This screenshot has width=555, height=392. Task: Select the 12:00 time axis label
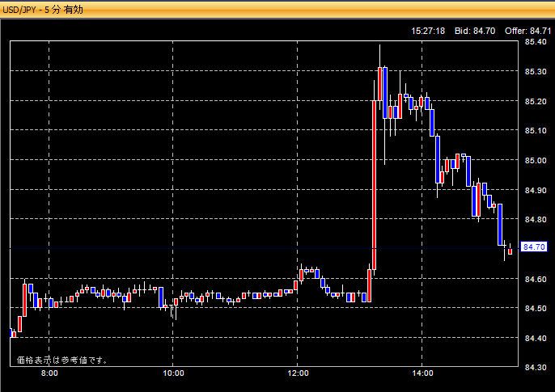pyautogui.click(x=299, y=373)
